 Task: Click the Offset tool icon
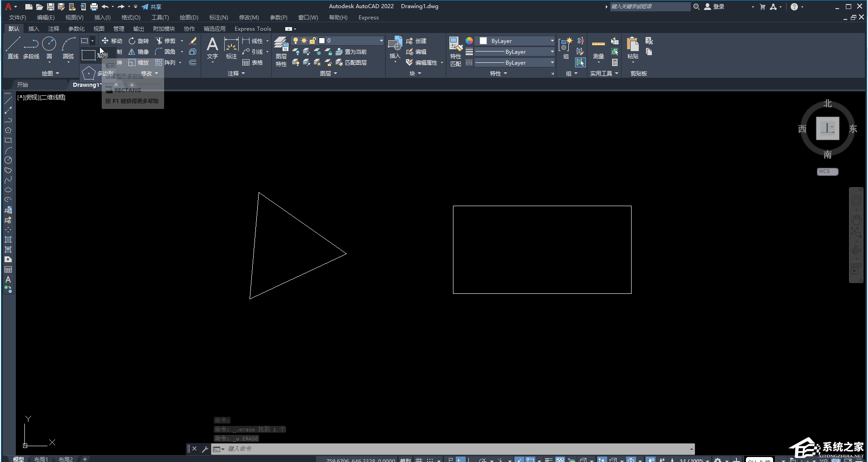click(193, 62)
